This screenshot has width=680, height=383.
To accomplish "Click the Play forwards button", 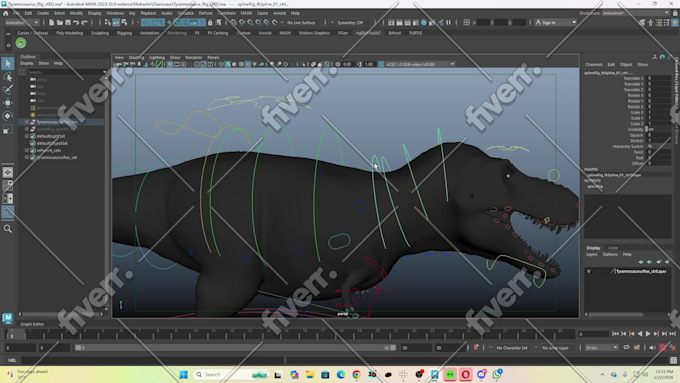I will click(648, 334).
